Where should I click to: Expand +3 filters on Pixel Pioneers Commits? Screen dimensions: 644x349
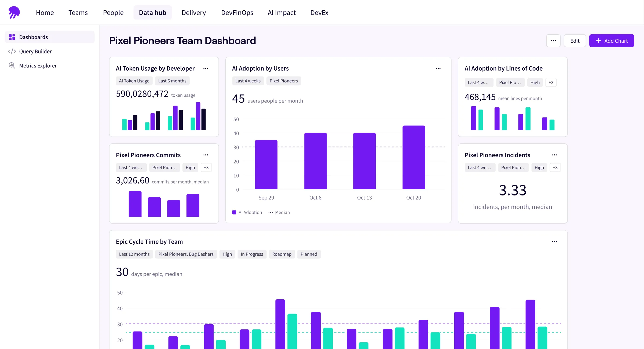pos(206,168)
